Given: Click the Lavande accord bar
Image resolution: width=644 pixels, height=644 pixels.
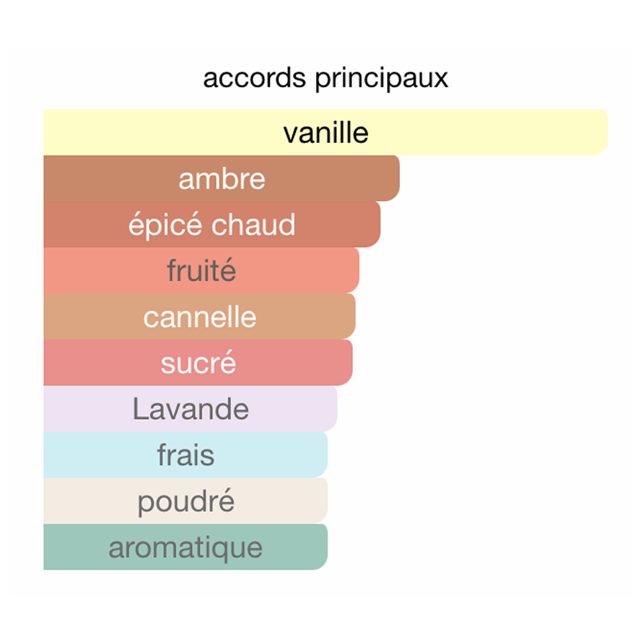Looking at the screenshot, I should (x=191, y=409).
